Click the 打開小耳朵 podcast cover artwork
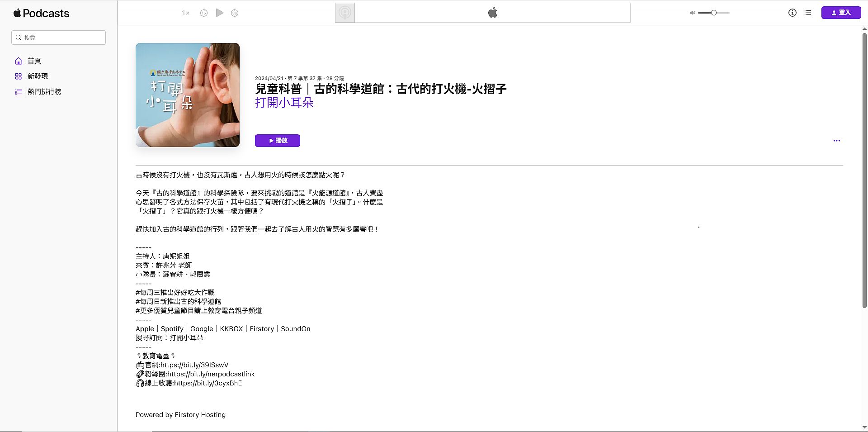This screenshot has width=868, height=432. pos(188,95)
